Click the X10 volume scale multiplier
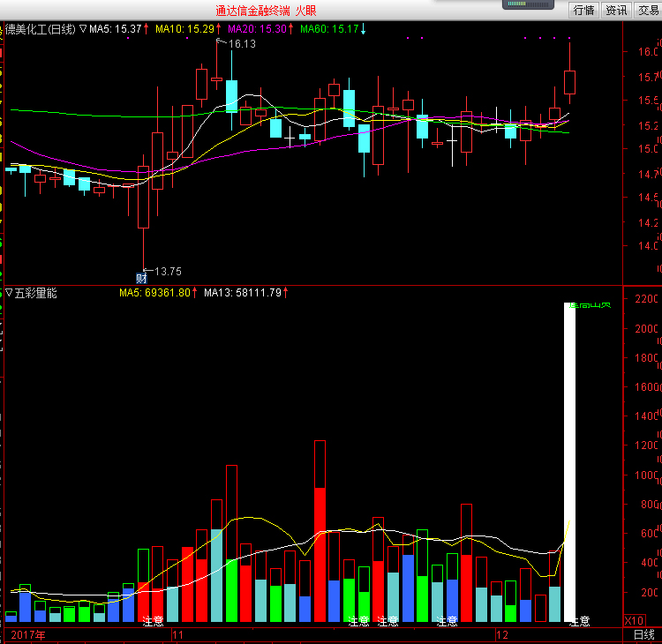 (634, 620)
